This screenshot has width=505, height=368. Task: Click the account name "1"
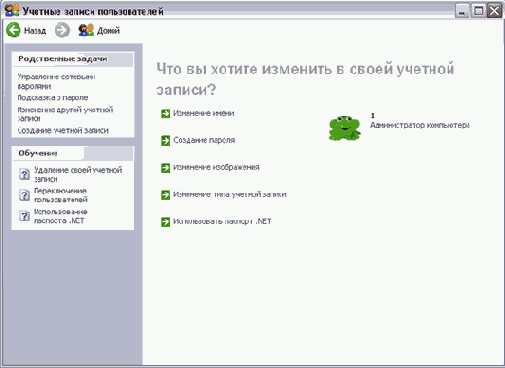pos(373,116)
